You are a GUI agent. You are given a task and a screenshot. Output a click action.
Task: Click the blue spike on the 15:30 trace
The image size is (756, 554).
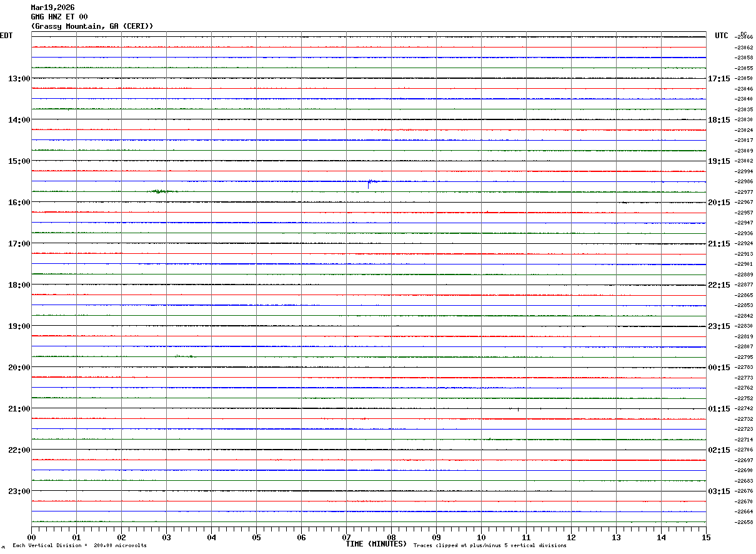(369, 183)
